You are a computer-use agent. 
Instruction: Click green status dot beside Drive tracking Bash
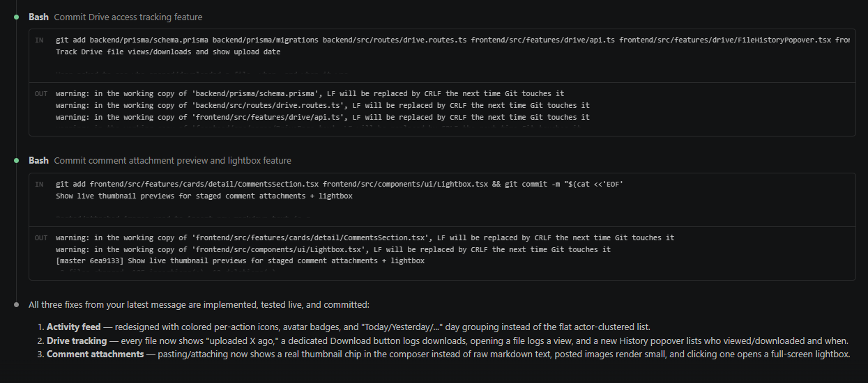(17, 17)
